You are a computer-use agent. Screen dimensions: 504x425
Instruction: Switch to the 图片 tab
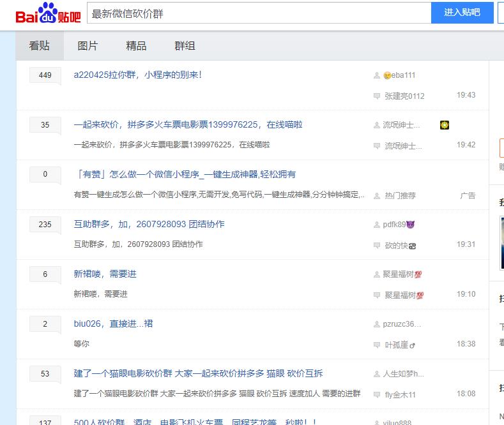pos(88,45)
